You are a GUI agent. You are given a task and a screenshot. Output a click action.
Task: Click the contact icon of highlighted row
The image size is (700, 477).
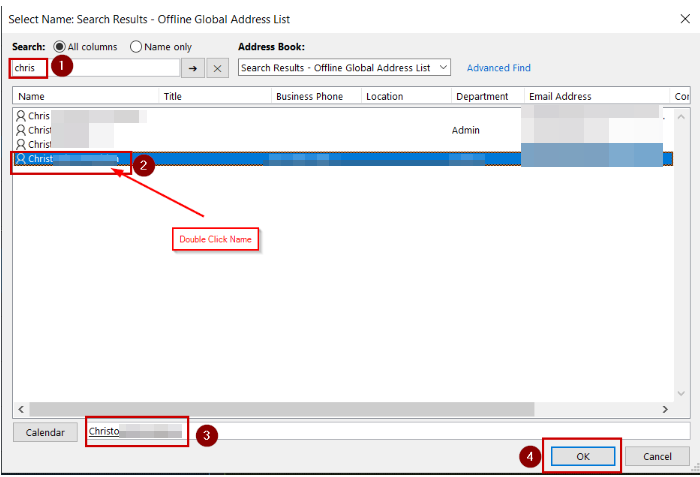(x=21, y=158)
